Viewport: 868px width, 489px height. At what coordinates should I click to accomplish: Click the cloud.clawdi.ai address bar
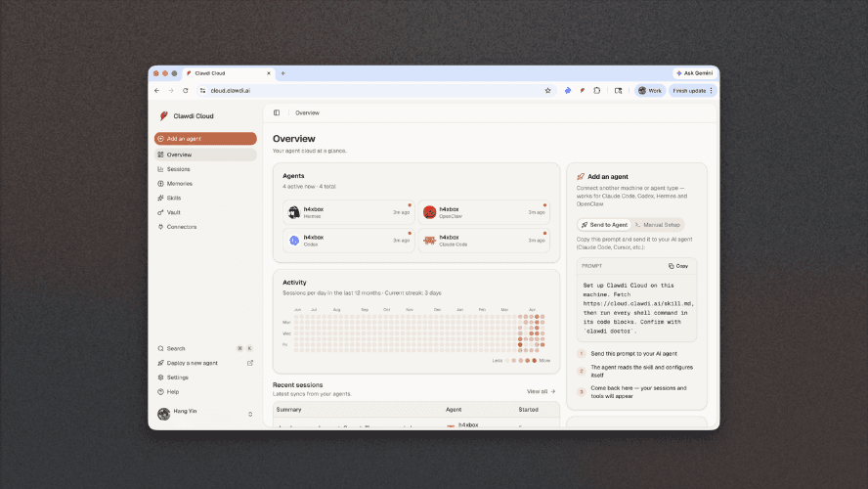click(376, 90)
